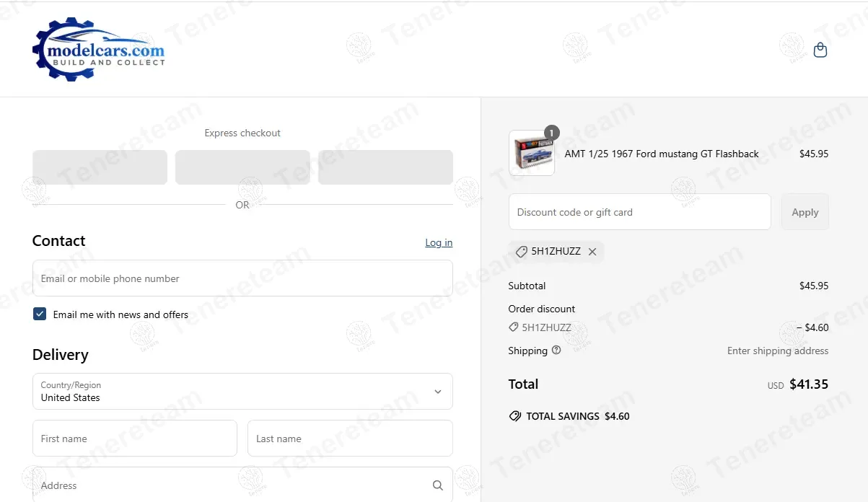Click the First name field
Viewport: 868px width, 502px height.
[135, 439]
